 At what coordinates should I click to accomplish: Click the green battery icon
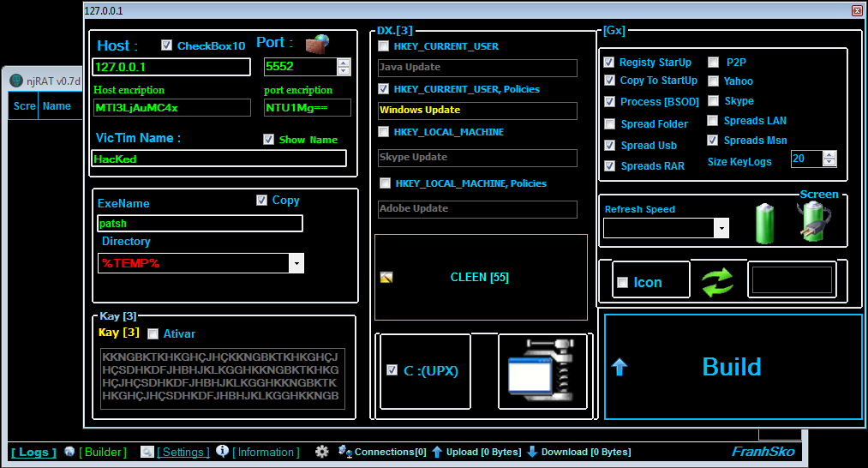coord(764,223)
